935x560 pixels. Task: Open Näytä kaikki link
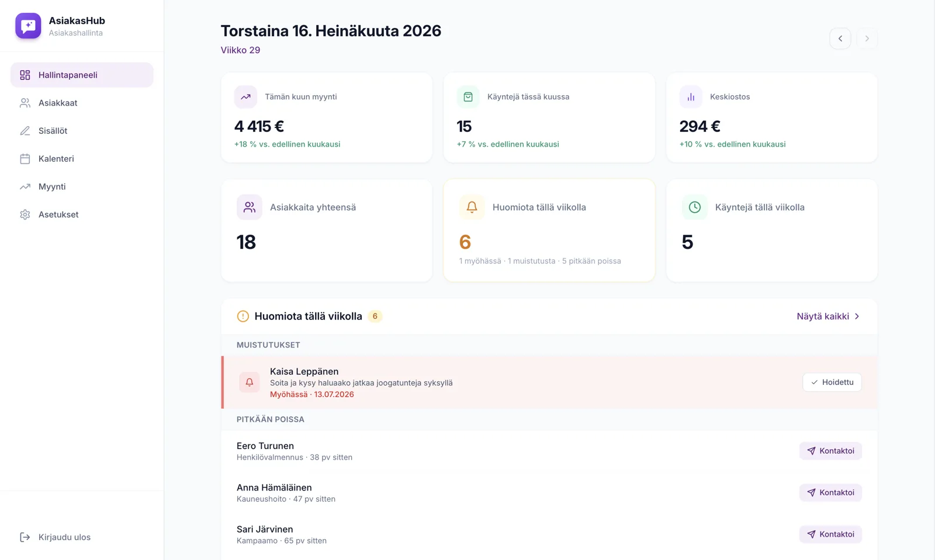point(828,316)
